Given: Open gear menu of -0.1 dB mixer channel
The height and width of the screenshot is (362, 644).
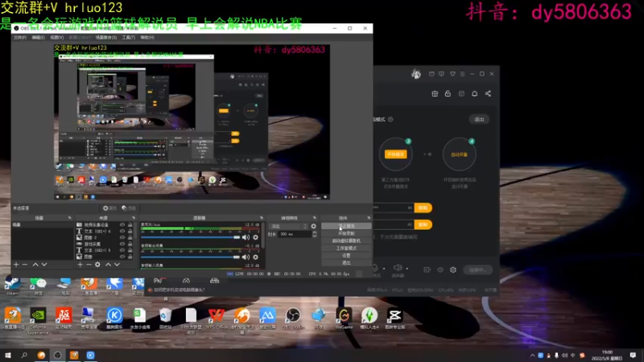Looking at the screenshot, I should [255, 257].
